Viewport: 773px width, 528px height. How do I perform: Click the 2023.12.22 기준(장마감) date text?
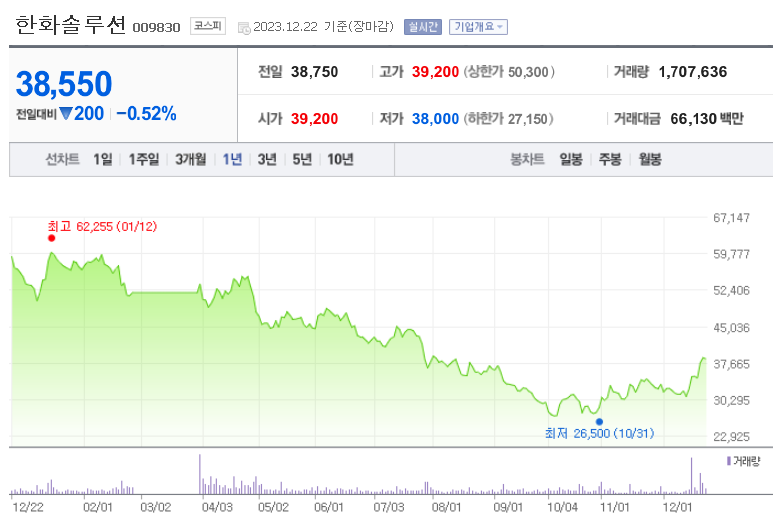coord(323,27)
